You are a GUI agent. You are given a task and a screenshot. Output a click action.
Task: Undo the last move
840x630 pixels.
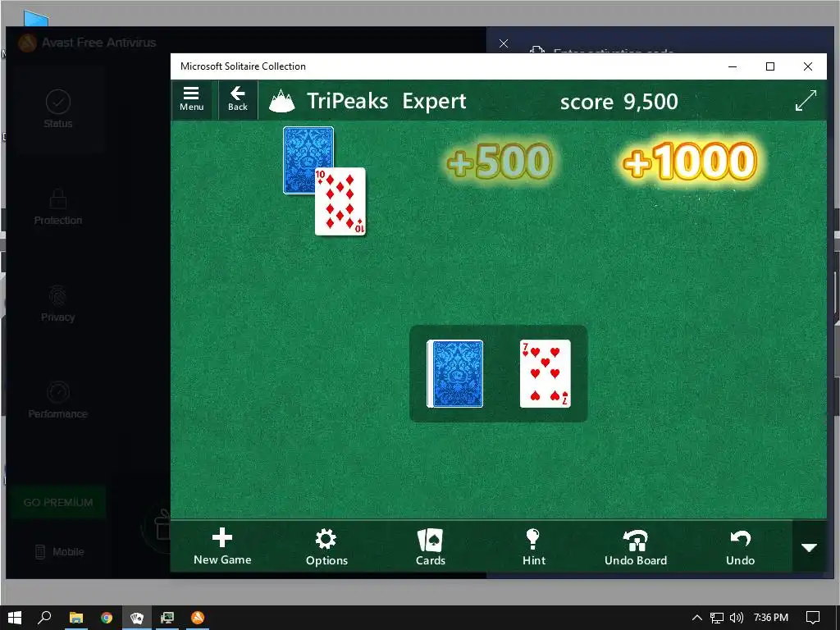tap(741, 546)
